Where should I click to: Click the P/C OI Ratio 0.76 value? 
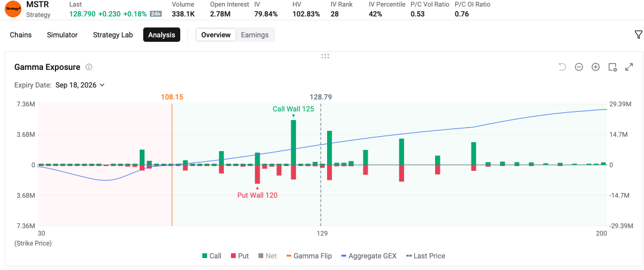coord(461,14)
